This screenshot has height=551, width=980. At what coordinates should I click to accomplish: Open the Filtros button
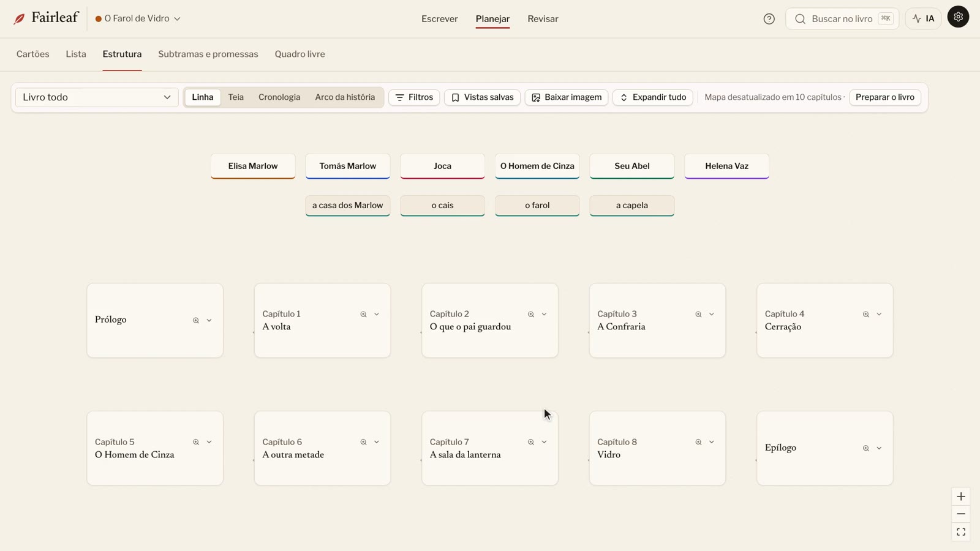tap(414, 97)
